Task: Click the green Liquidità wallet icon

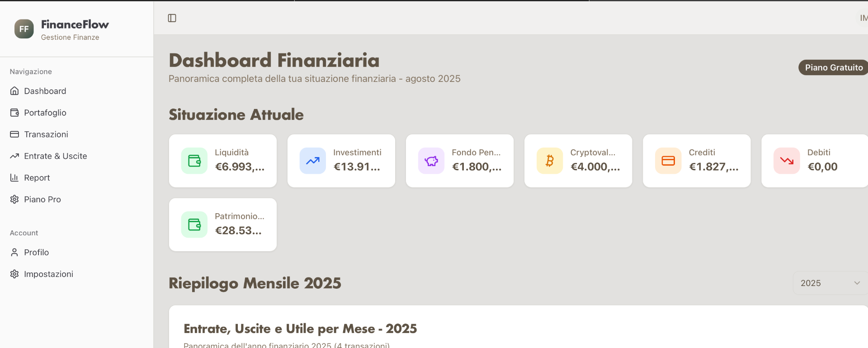Action: click(194, 161)
